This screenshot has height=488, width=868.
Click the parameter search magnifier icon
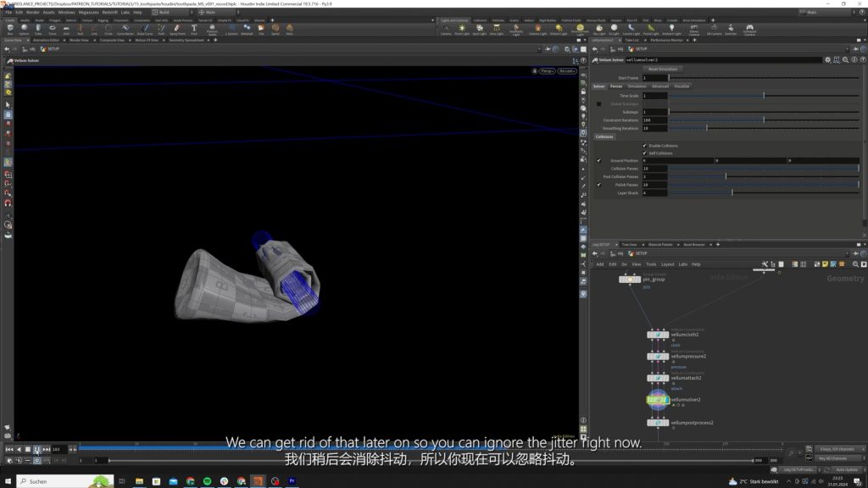(845, 60)
